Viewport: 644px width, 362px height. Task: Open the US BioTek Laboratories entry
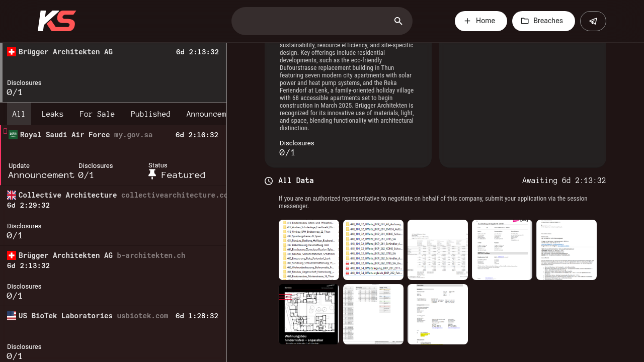coord(113,334)
